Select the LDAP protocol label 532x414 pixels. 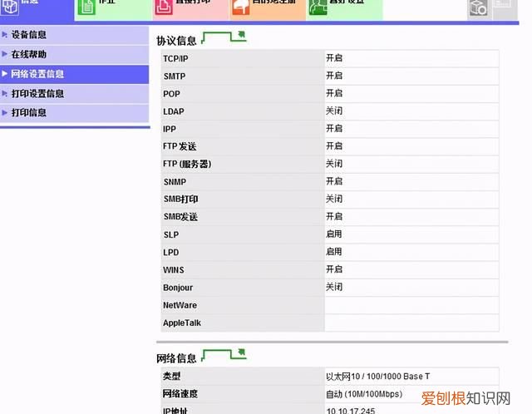tap(174, 111)
